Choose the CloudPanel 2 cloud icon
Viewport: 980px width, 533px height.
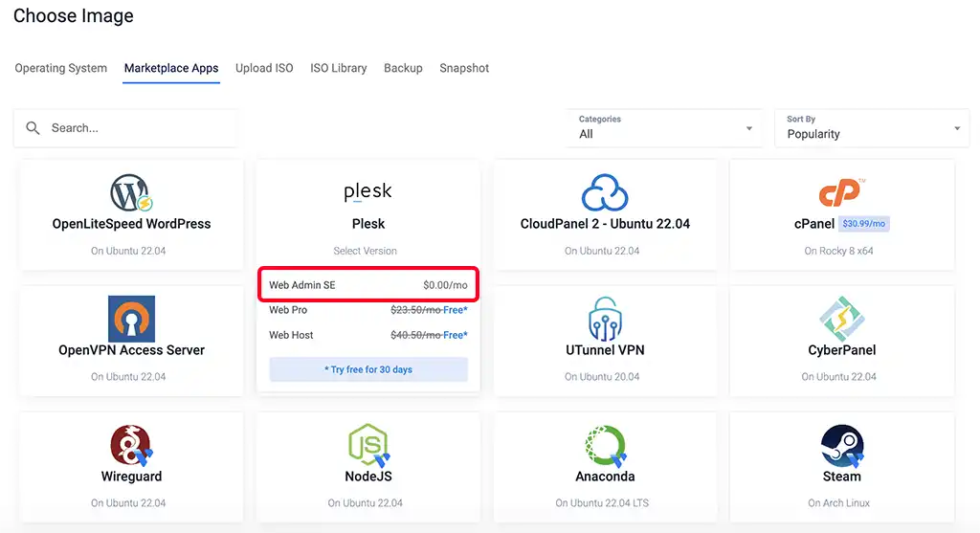(x=605, y=192)
